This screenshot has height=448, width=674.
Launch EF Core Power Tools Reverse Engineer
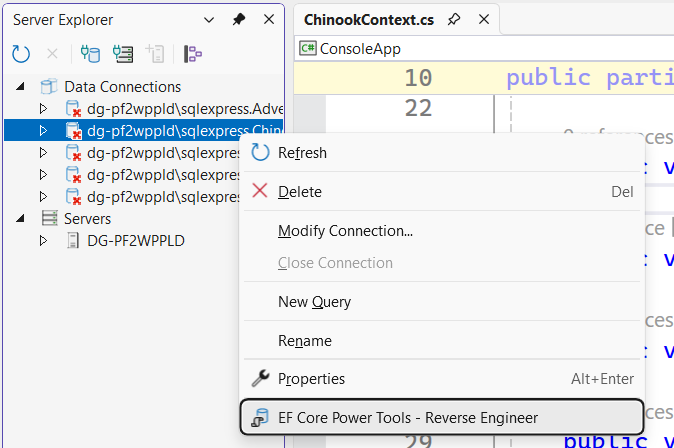tap(442, 417)
